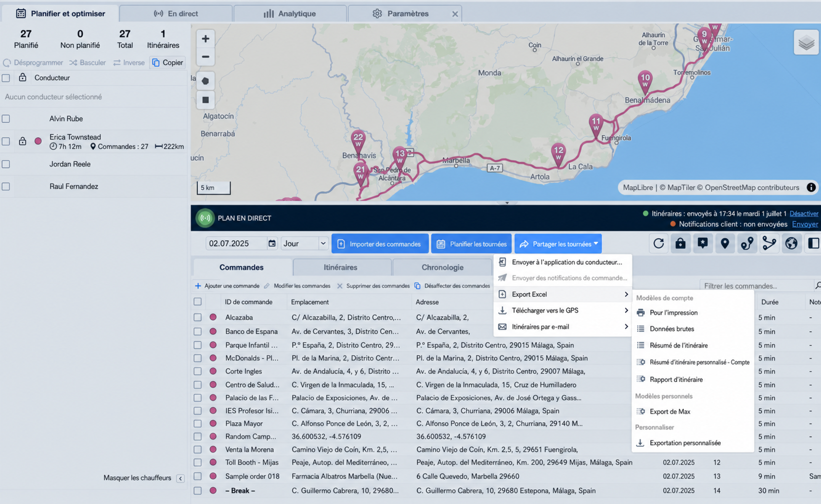Image resolution: width=821 pixels, height=504 pixels.
Task: Switch to the Chronologie tab
Action: coord(443,267)
